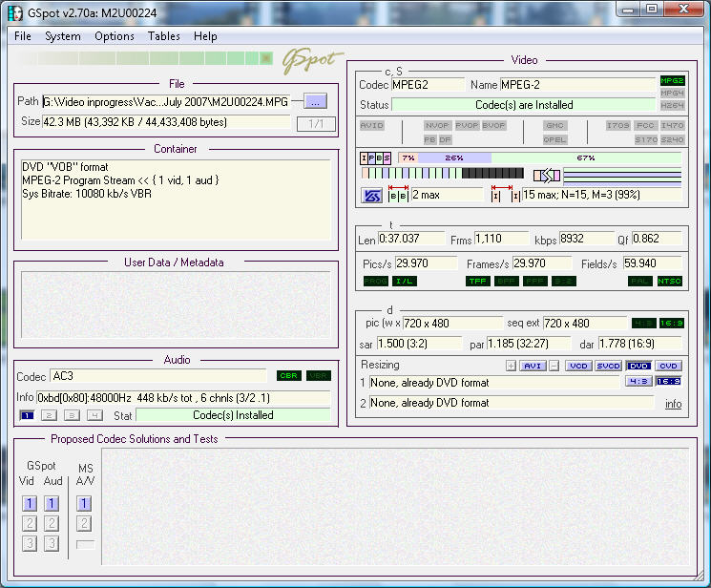
Task: Click the User Data / Metadata box
Action: click(x=176, y=304)
